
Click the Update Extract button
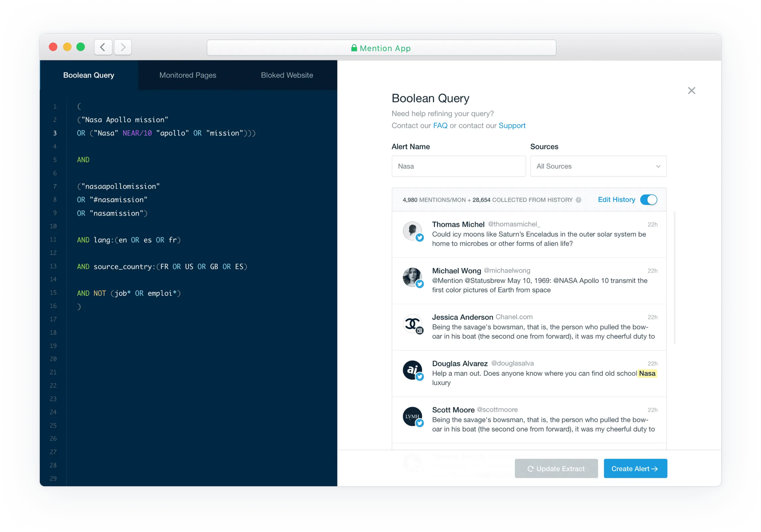tap(556, 468)
